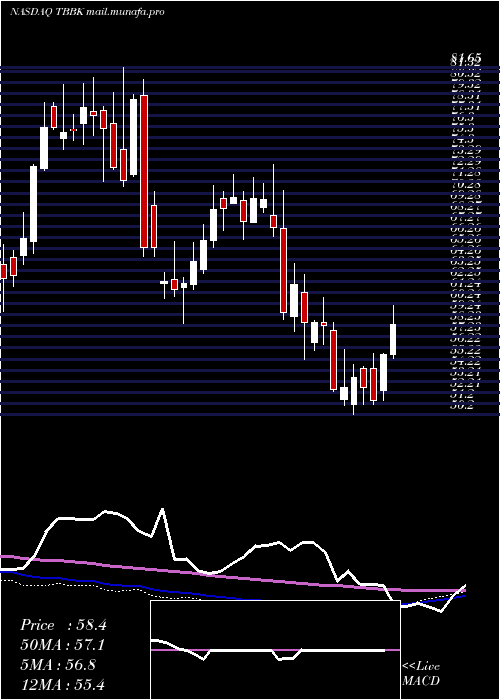500x700 pixels.
Task: Click the NASDAQ TBBK mail.munafa.pro title text
Action: tap(87, 12)
